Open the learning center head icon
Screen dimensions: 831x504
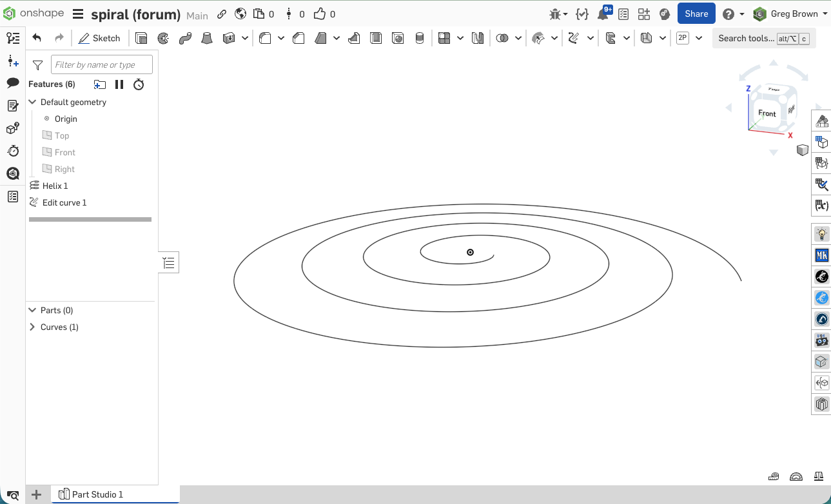[x=665, y=14]
